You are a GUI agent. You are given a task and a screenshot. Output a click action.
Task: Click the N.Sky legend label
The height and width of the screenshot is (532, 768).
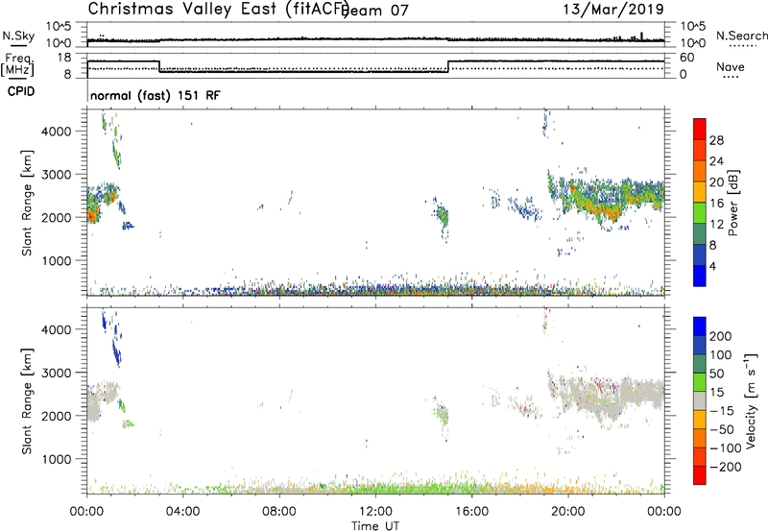(18, 36)
